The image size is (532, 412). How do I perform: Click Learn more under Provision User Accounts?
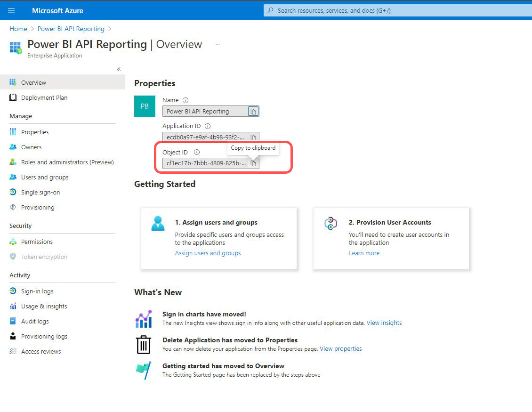pyautogui.click(x=364, y=253)
